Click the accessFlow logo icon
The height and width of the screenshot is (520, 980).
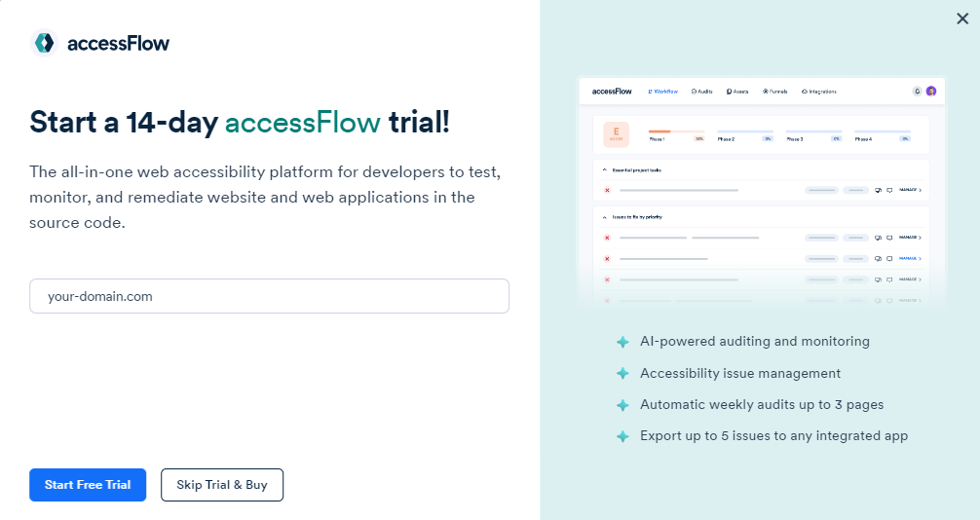[x=44, y=43]
